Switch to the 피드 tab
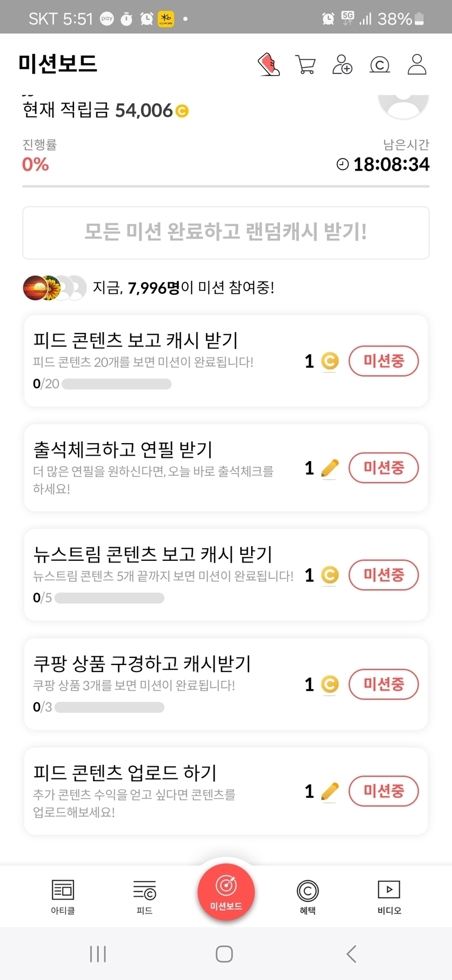 [144, 896]
